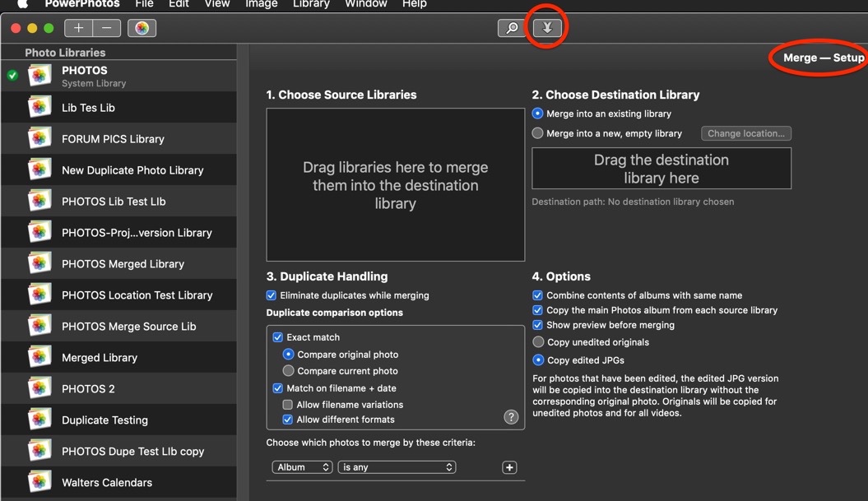Screen dimensions: 868x501
Task: Open the Library menu
Action: coord(311,4)
